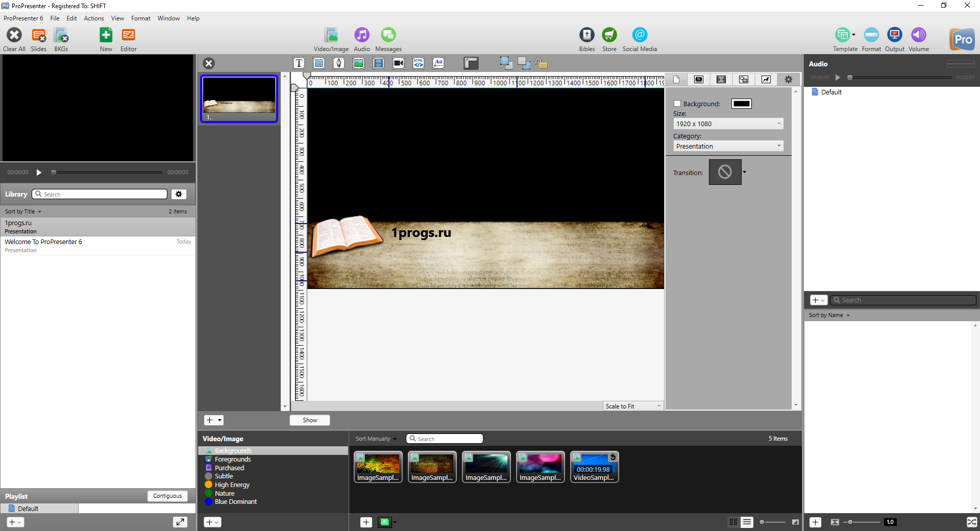This screenshot has height=531, width=980.
Task: Open the Help menu
Action: coord(193,18)
